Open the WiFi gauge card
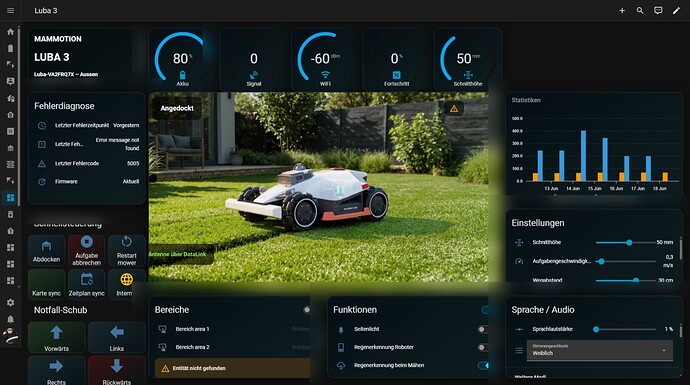The height and width of the screenshot is (385, 690). (x=325, y=59)
